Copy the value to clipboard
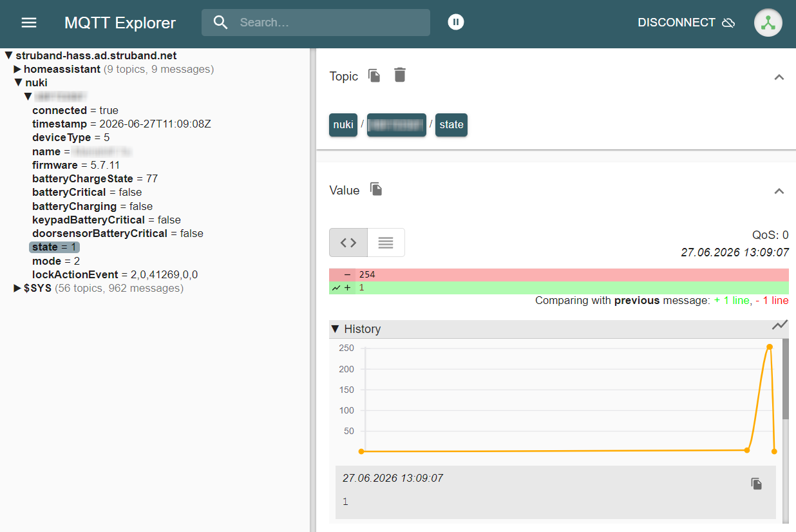 (376, 189)
